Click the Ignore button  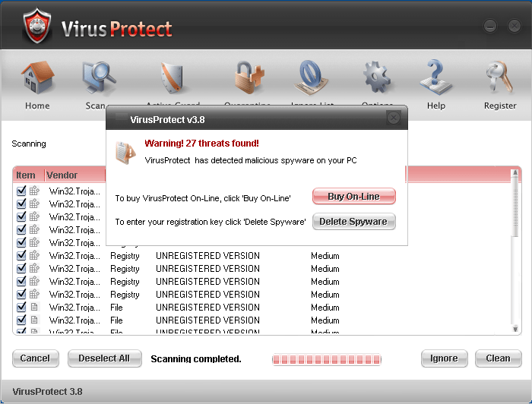444,358
